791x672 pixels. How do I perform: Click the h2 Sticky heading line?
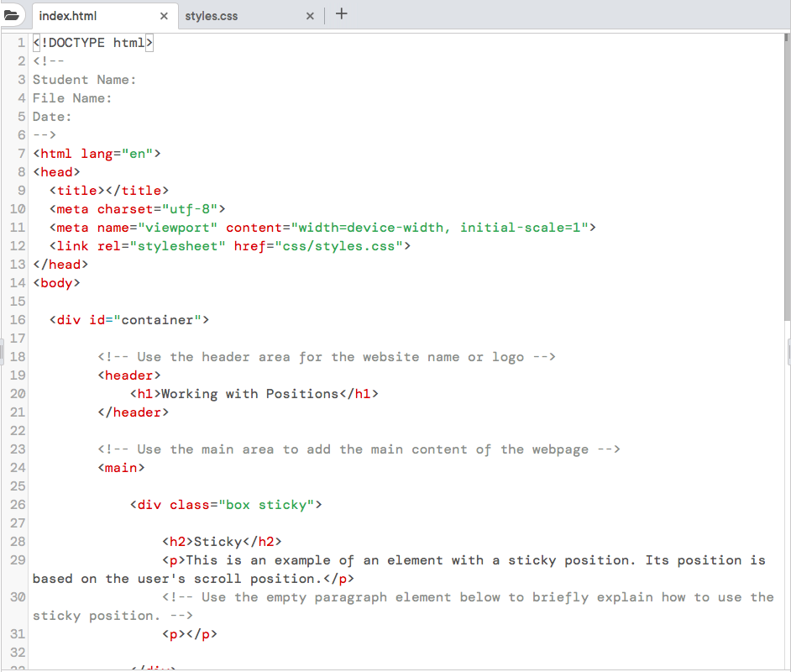pos(222,542)
